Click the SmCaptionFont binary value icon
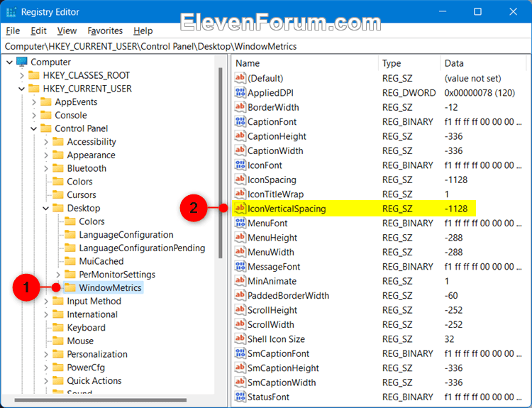The width and height of the screenshot is (532, 408). coord(240,353)
